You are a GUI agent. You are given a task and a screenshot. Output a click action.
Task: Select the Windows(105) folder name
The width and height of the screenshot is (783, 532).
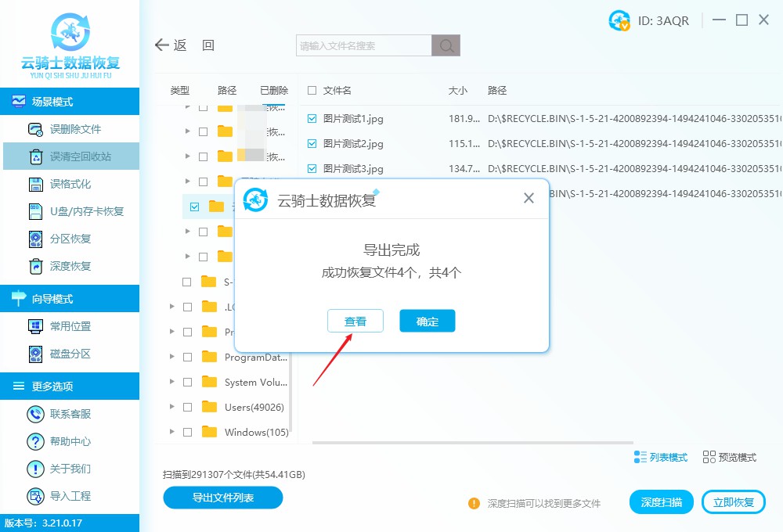(257, 432)
